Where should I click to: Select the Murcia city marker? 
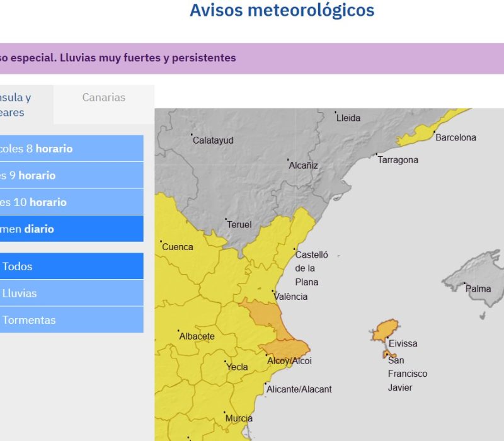click(225, 413)
